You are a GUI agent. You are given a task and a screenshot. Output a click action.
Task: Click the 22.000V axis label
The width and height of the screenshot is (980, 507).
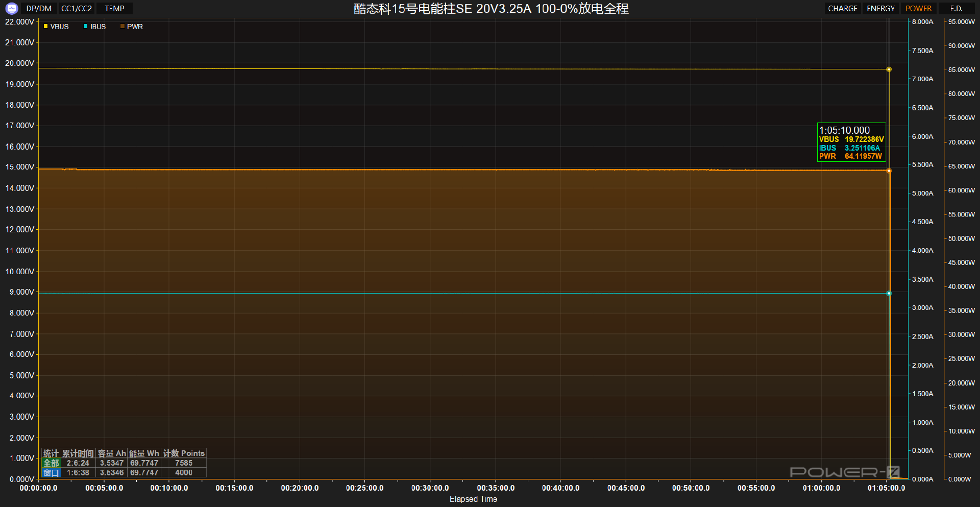(x=19, y=22)
